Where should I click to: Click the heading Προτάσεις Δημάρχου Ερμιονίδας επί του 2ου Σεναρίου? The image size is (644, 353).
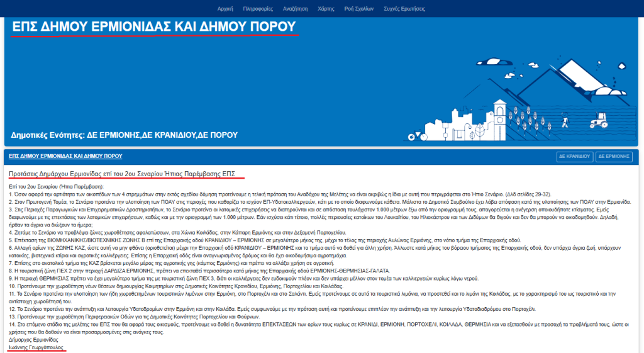click(x=122, y=174)
